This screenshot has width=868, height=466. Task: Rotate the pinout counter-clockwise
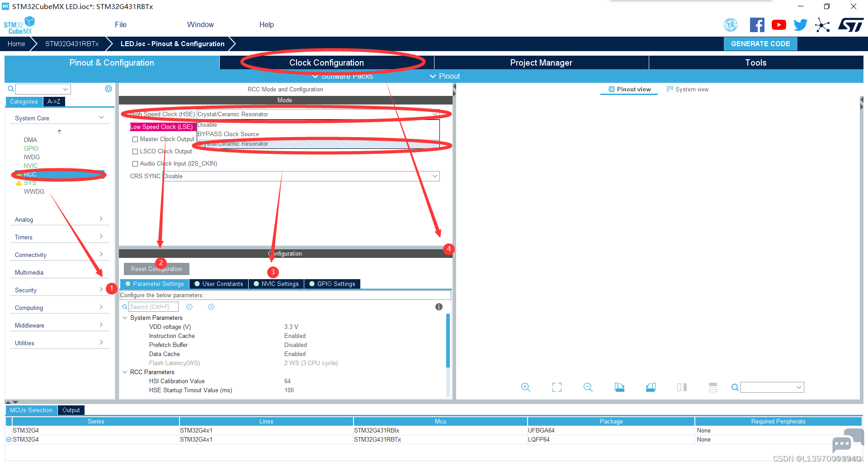(x=651, y=387)
